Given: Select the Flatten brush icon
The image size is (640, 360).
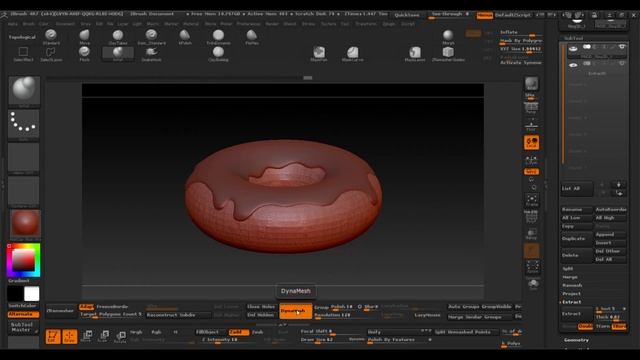Looking at the screenshot, I should 252,37.
